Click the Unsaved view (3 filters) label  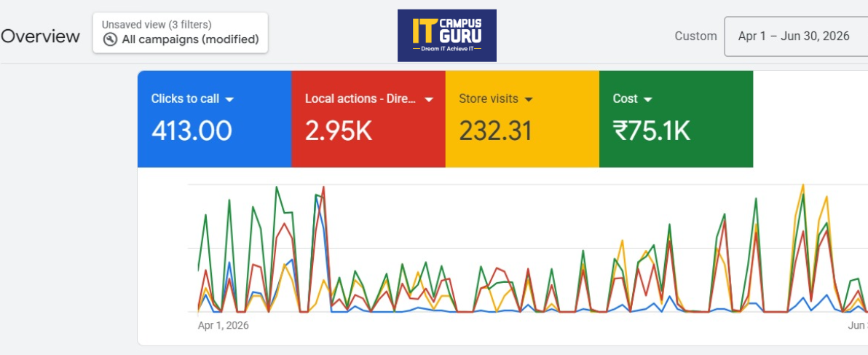pyautogui.click(x=157, y=25)
